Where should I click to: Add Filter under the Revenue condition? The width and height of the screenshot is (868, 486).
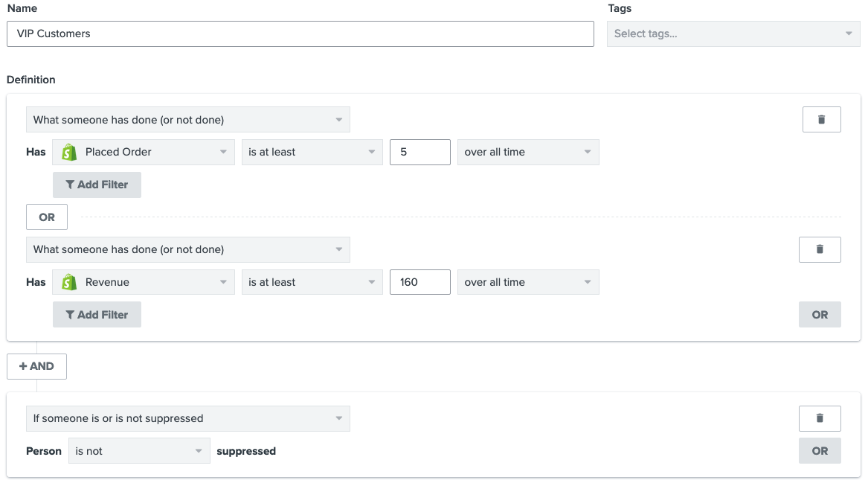(97, 315)
